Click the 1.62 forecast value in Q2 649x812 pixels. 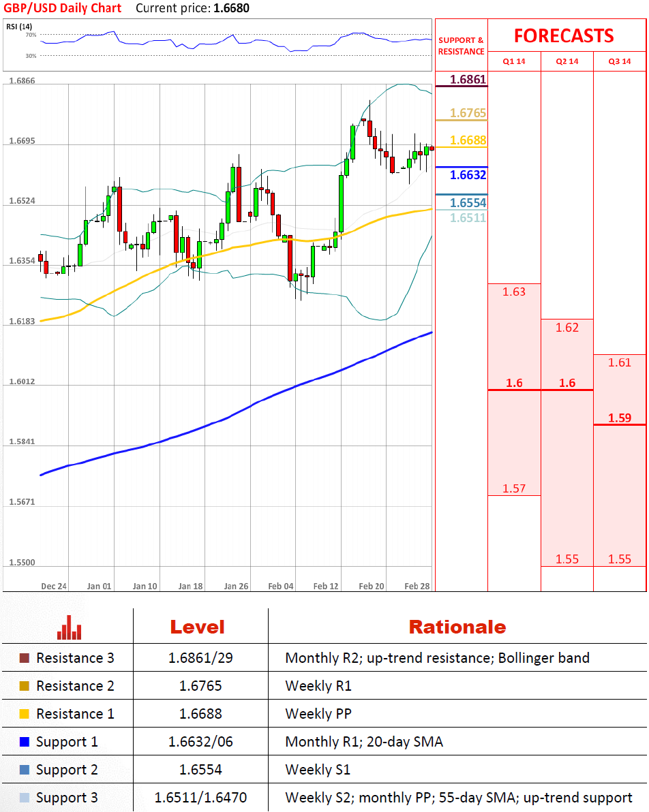click(x=567, y=328)
